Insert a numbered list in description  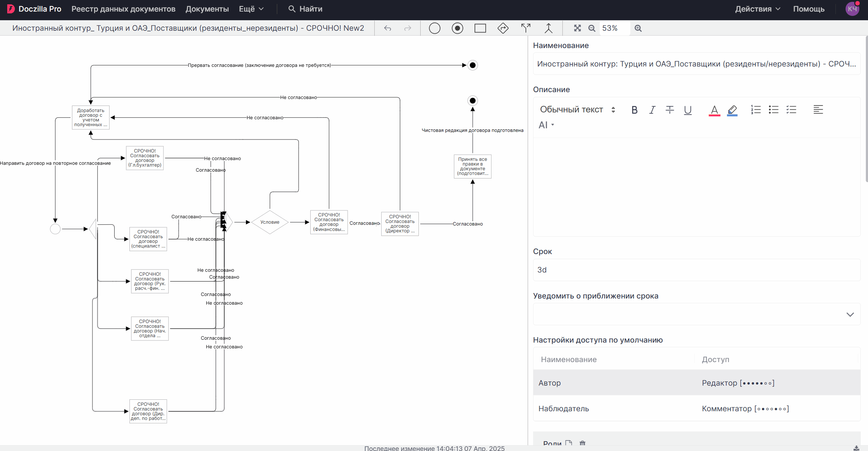[756, 110]
